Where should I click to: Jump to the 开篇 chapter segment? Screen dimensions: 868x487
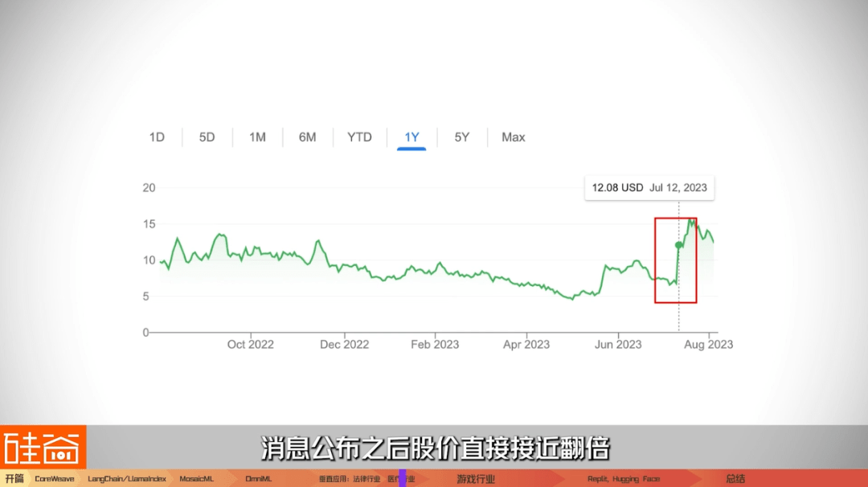[14, 479]
